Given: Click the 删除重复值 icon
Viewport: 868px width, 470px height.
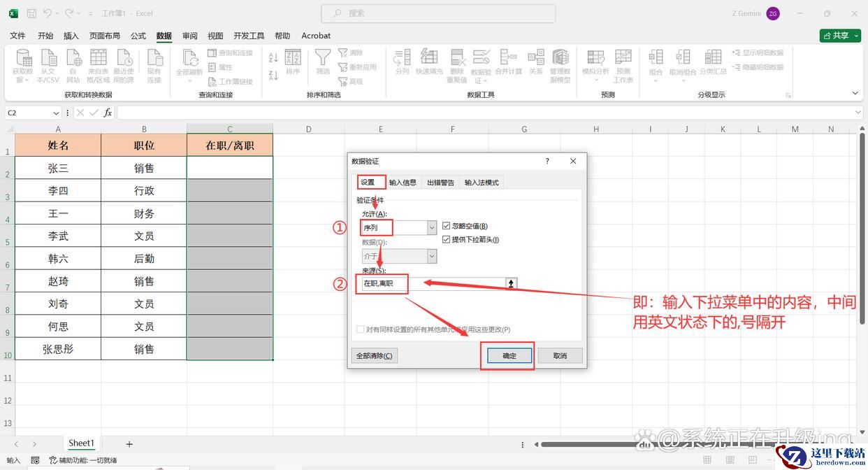Looking at the screenshot, I should [458, 59].
